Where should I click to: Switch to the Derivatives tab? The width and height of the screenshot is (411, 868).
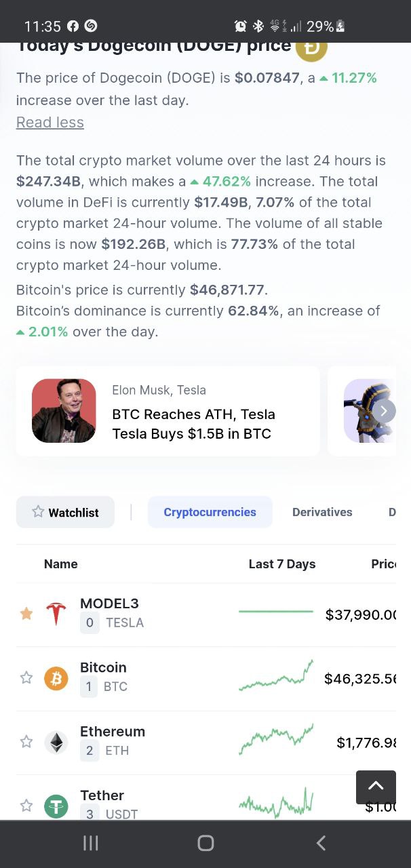[322, 512]
